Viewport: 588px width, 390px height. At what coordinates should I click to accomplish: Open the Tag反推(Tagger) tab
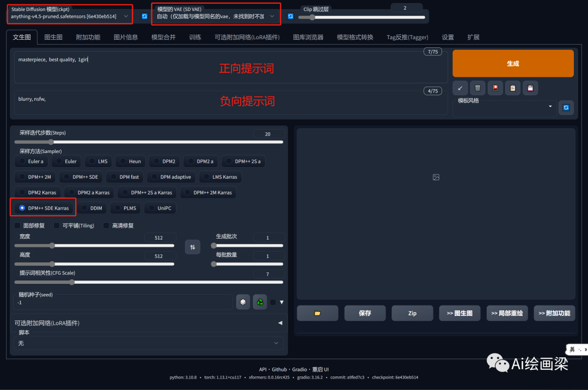point(407,37)
